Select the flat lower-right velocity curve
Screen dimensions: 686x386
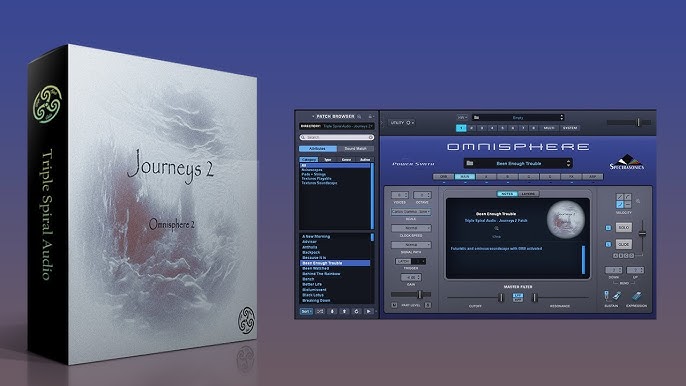(x=627, y=204)
